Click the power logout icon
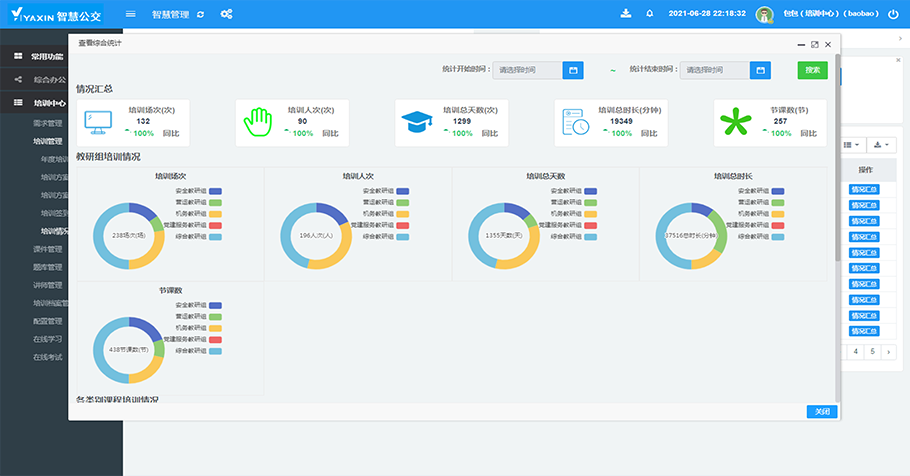910x476 pixels. pos(893,14)
